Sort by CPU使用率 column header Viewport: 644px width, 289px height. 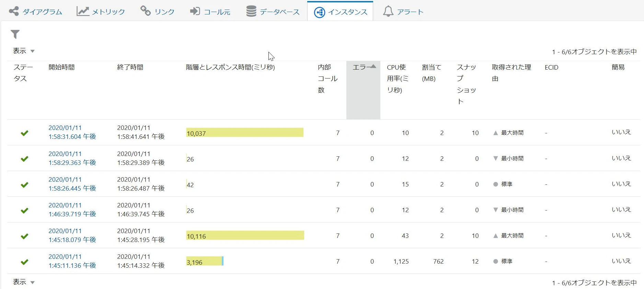[398, 79]
